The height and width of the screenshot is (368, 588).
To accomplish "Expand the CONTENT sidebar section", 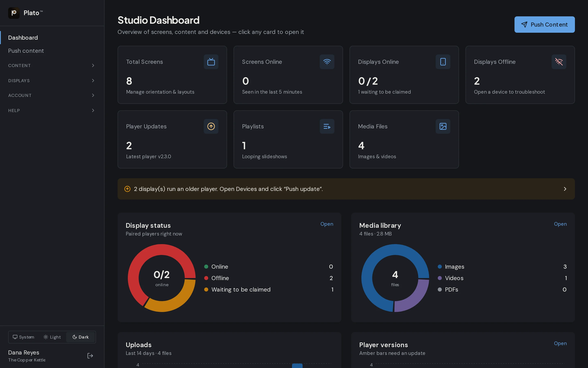I will (x=52, y=65).
